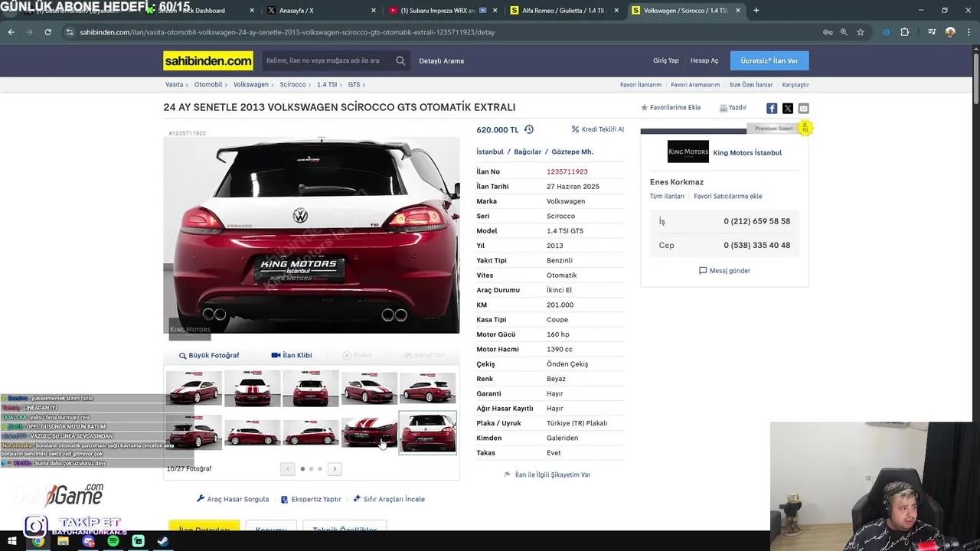Click Ücretsiz İlan Ver button
Viewport: 980px width, 551px height.
[769, 60]
